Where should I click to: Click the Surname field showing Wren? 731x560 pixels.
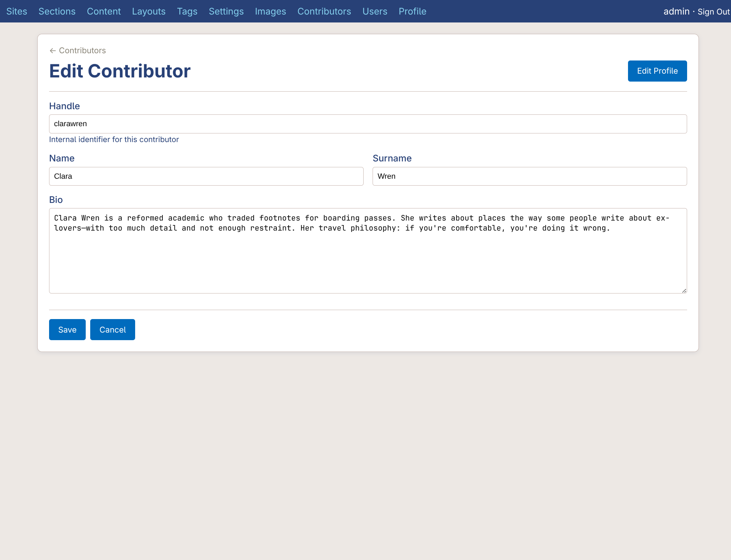[x=529, y=176]
